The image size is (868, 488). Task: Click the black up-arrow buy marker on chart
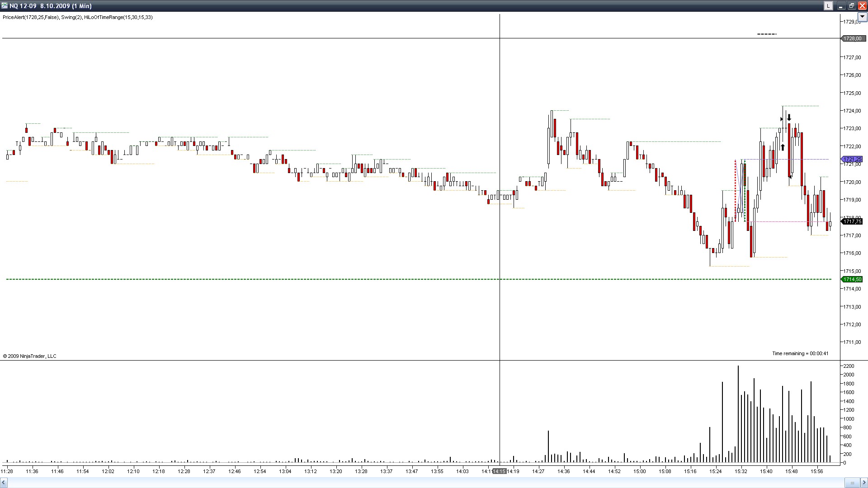(783, 147)
